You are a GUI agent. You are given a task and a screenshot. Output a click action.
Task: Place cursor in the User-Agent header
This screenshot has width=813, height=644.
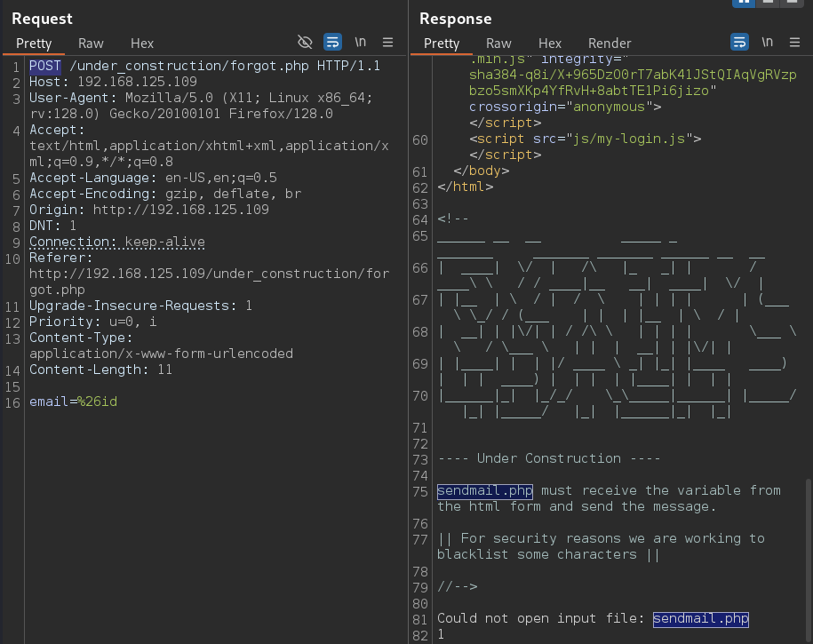[x=201, y=105]
